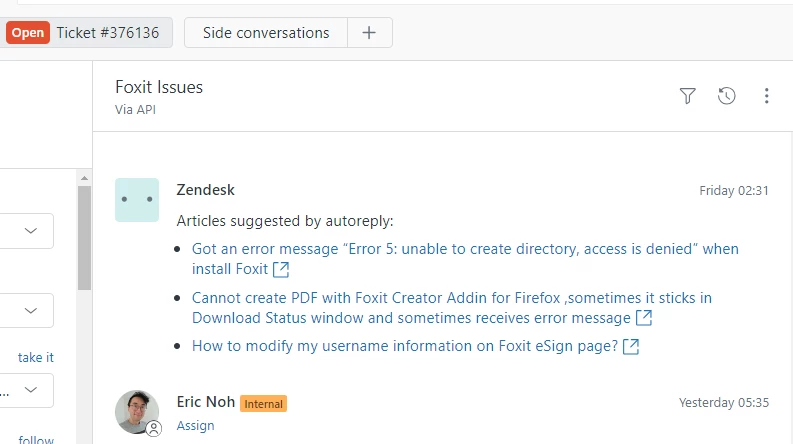Image resolution: width=793 pixels, height=444 pixels.
Task: Open external link icon after 'receives error message'
Action: pos(645,318)
